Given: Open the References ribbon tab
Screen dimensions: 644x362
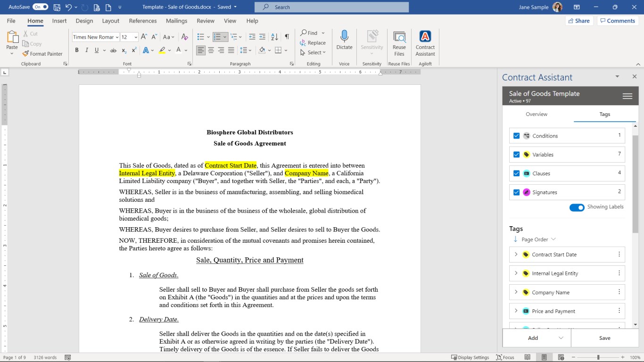Looking at the screenshot, I should pyautogui.click(x=142, y=21).
